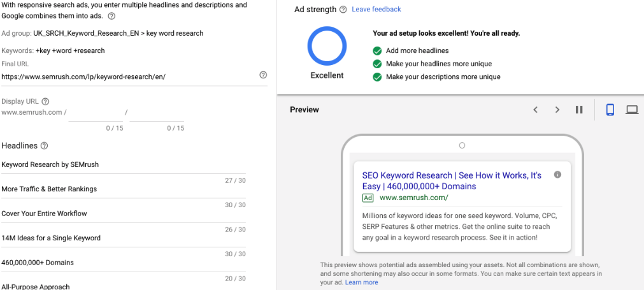
Task: Click the info icon in ad preview card
Action: 557,175
